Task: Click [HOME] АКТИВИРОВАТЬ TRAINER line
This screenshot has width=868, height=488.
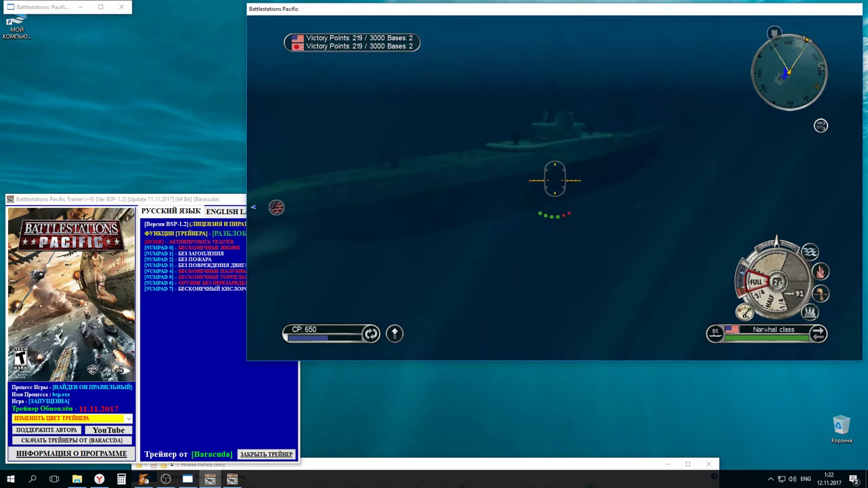Action: point(189,242)
